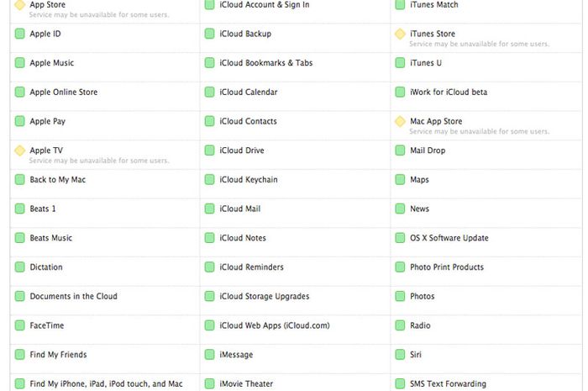Click the green status icon beside Apple Pay
Image resolution: width=588 pixels, height=391 pixels.
[20, 121]
